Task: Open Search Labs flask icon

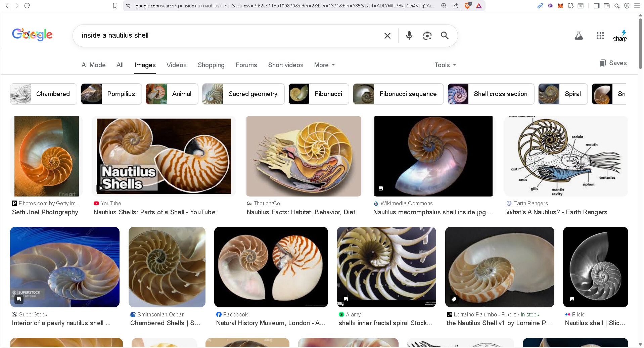Action: tap(579, 36)
